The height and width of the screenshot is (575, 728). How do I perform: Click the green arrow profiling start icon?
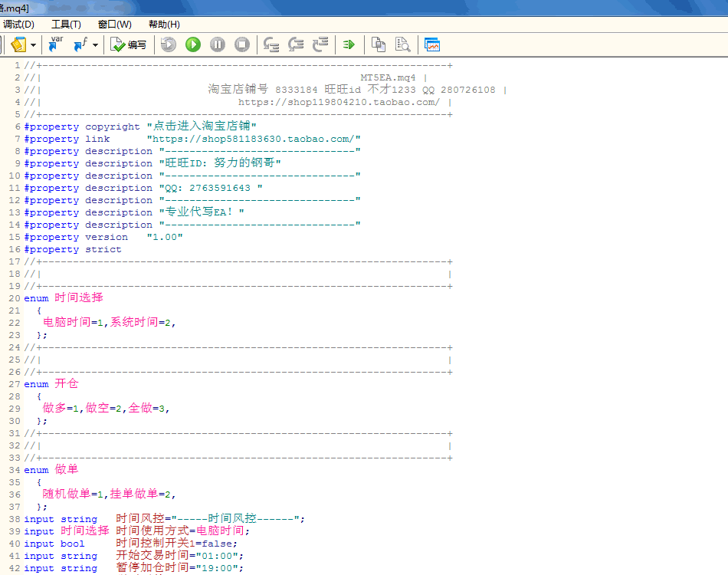tap(349, 44)
